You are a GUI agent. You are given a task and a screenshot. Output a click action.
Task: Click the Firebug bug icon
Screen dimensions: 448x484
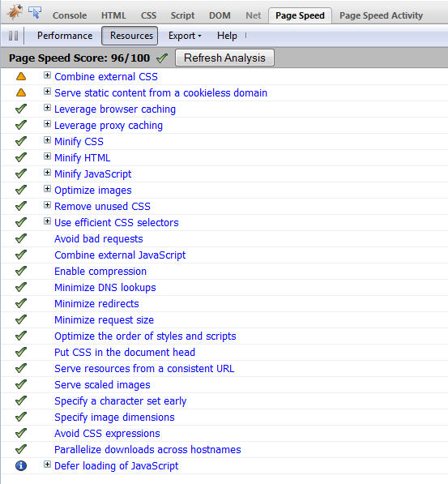point(15,12)
